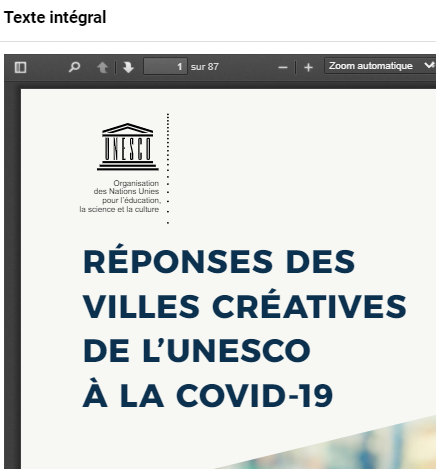Open the find-in-document search tool
Screen dimensions: 436x469
tap(74, 67)
